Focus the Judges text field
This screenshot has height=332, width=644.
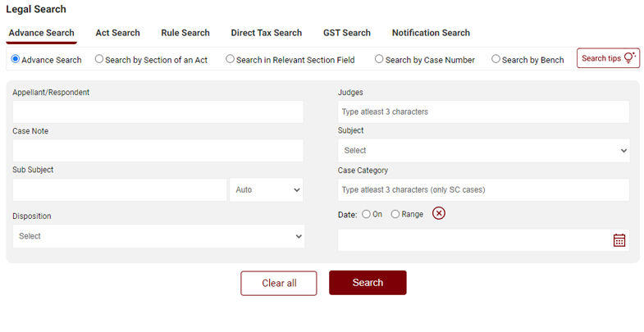[483, 111]
